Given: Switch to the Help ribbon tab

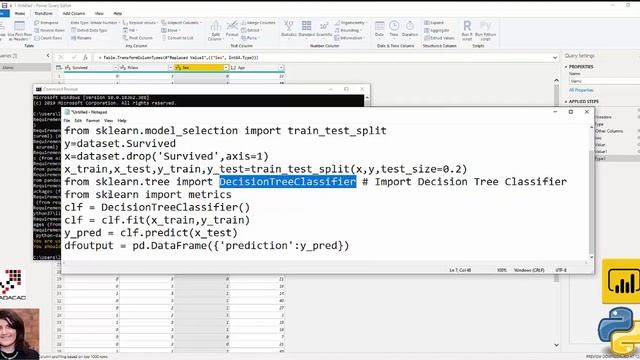Looking at the screenshot, I should point(118,13).
